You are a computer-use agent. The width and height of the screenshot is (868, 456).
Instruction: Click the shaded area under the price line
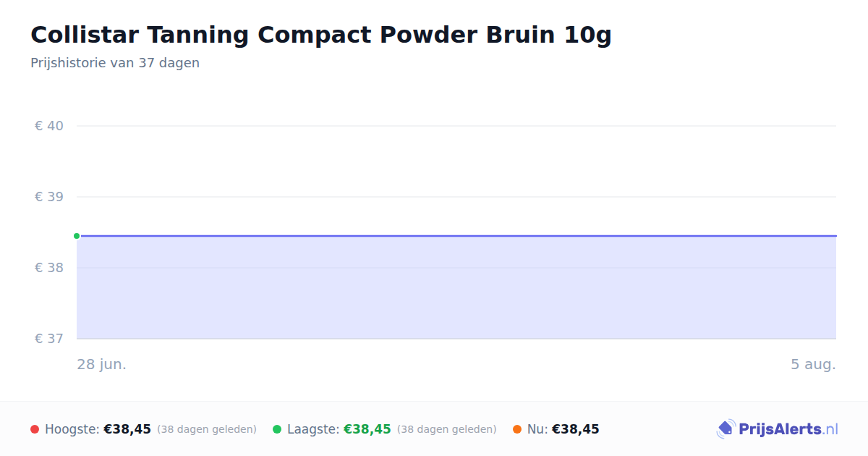click(456, 287)
